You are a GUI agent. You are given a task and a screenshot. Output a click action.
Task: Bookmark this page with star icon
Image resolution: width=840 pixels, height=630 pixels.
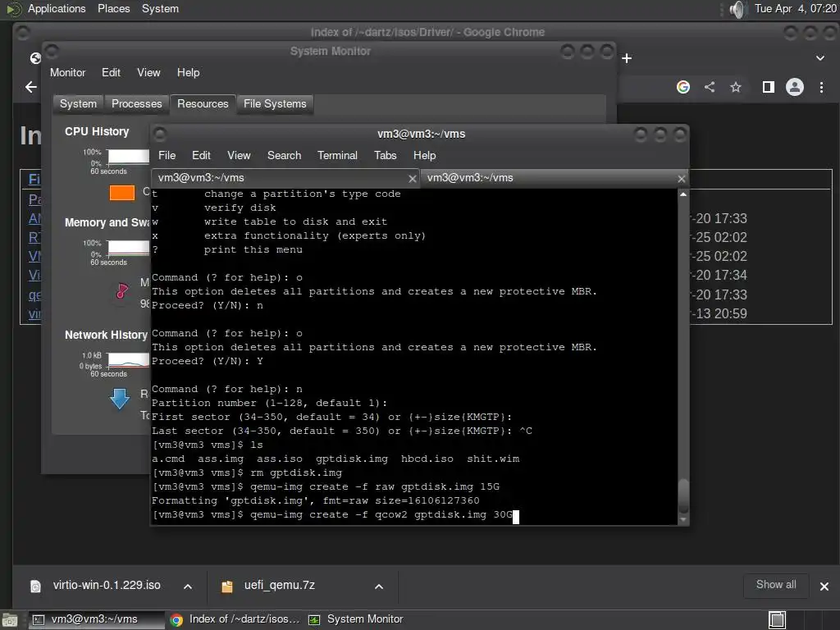(x=736, y=87)
